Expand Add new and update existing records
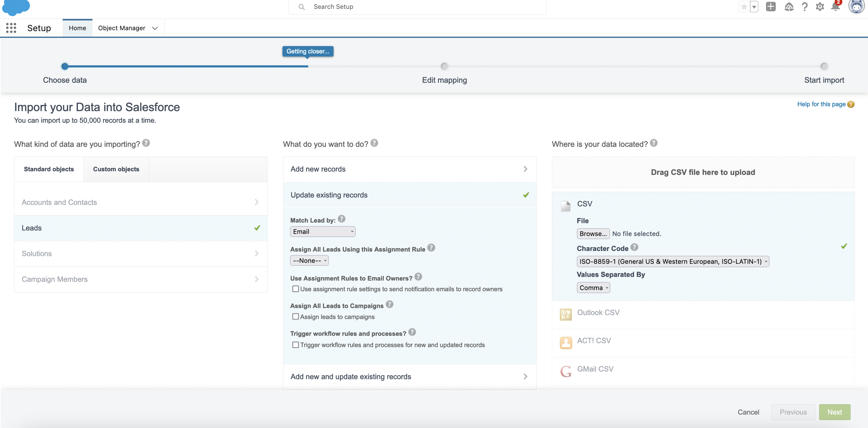The height and width of the screenshot is (428, 868). click(x=409, y=376)
